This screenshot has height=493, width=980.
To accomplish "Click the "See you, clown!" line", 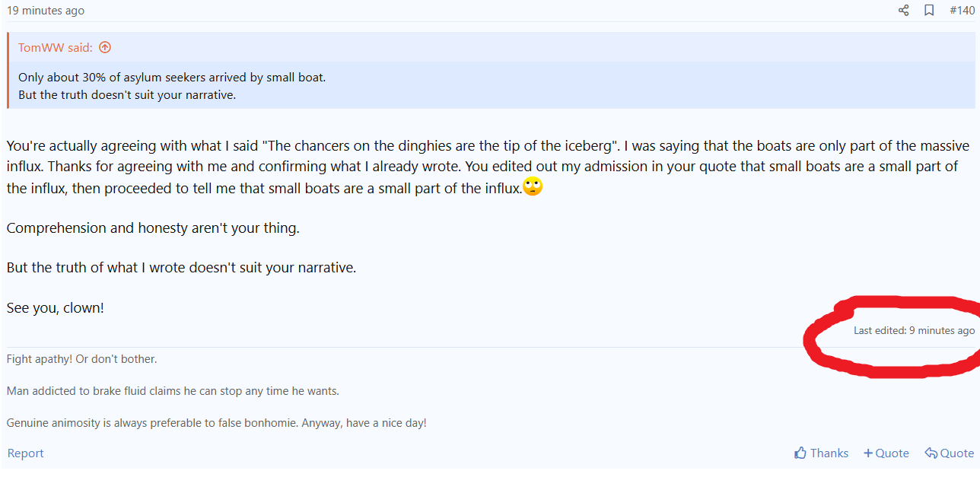I will pos(55,308).
